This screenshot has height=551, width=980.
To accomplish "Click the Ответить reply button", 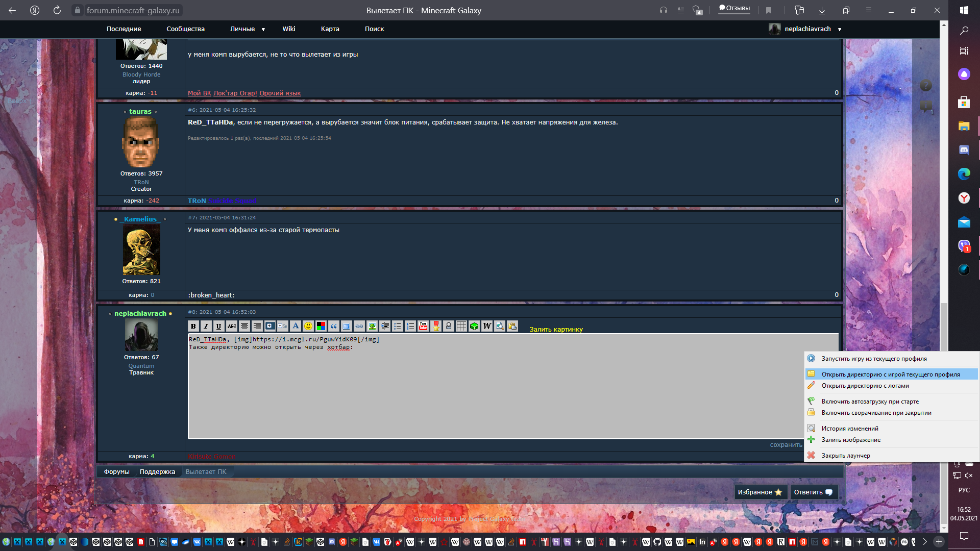I will click(x=814, y=492).
